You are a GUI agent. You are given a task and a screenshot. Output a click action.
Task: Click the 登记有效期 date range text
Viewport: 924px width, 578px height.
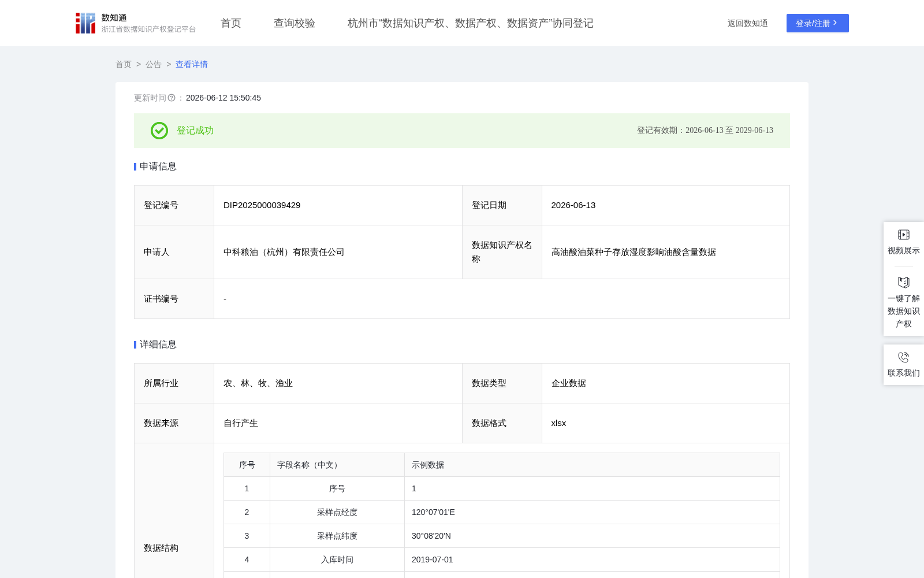pyautogui.click(x=705, y=131)
